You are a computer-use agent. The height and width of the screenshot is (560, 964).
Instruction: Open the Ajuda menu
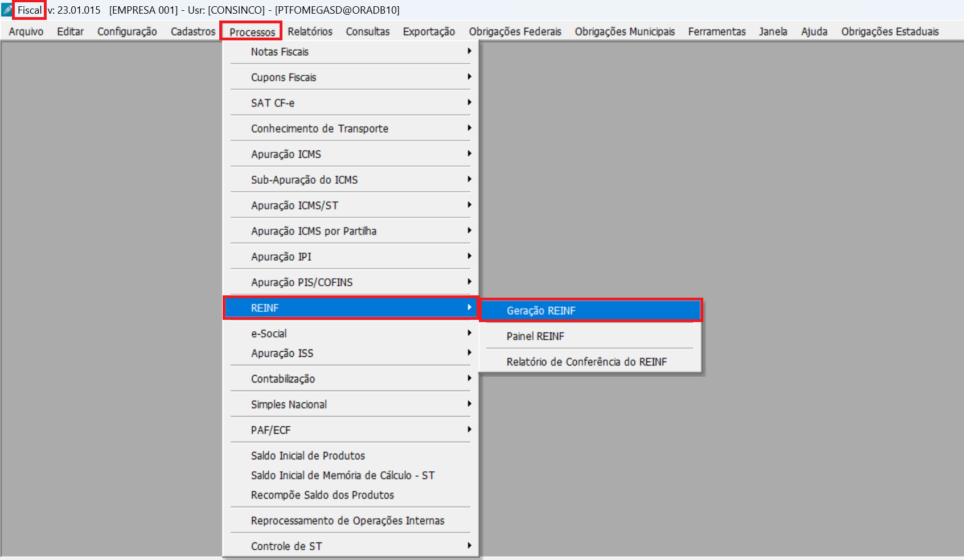[x=814, y=31]
